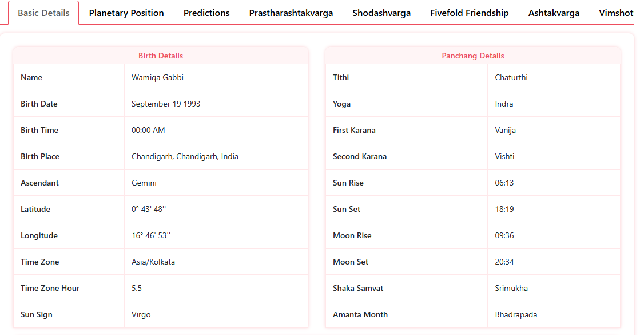Select the Asia/Kolkata time zone value
This screenshot has width=644, height=335.
click(x=153, y=262)
